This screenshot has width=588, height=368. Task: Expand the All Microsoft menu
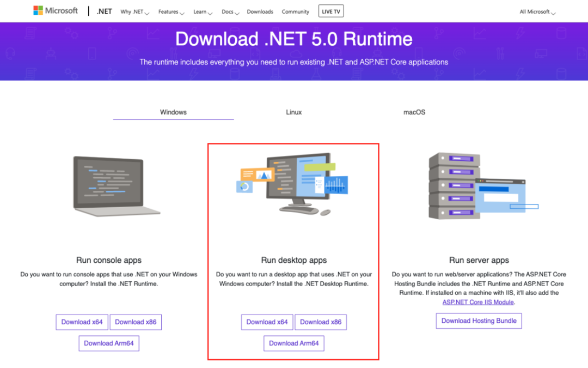pos(537,12)
